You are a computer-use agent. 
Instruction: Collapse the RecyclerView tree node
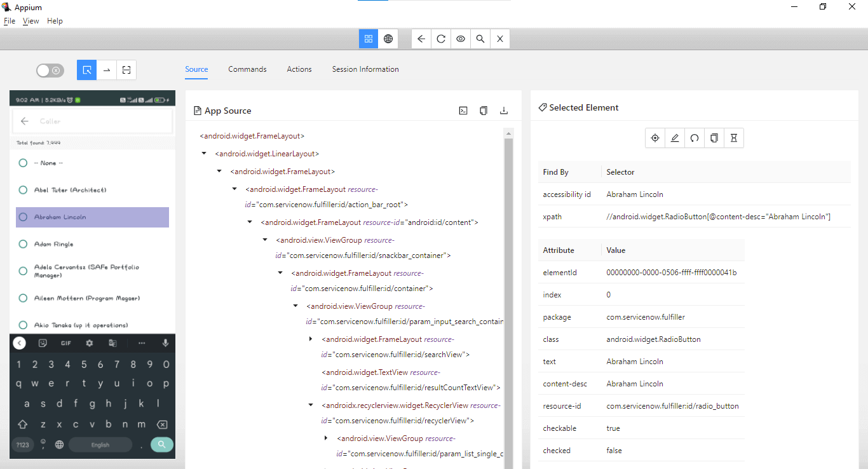tap(311, 405)
